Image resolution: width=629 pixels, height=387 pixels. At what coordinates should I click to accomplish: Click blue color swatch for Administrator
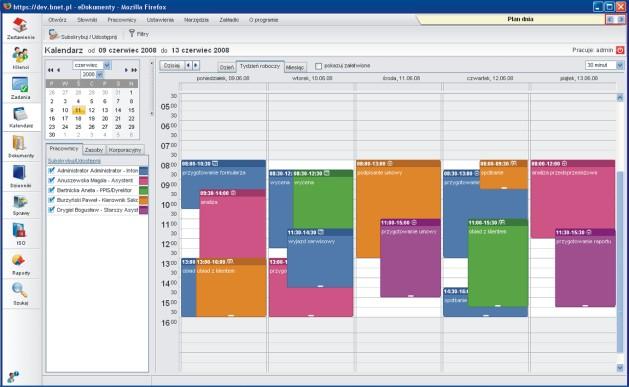pyautogui.click(x=143, y=171)
